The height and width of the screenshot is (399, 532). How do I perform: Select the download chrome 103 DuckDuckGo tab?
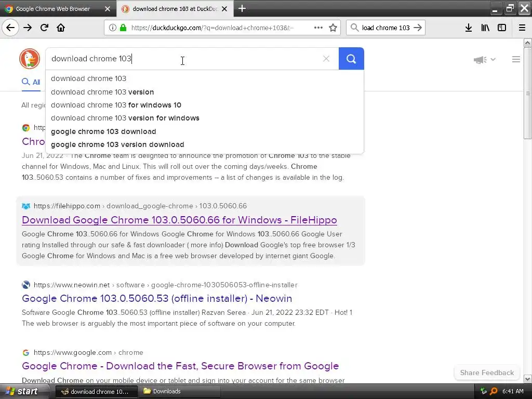(175, 8)
